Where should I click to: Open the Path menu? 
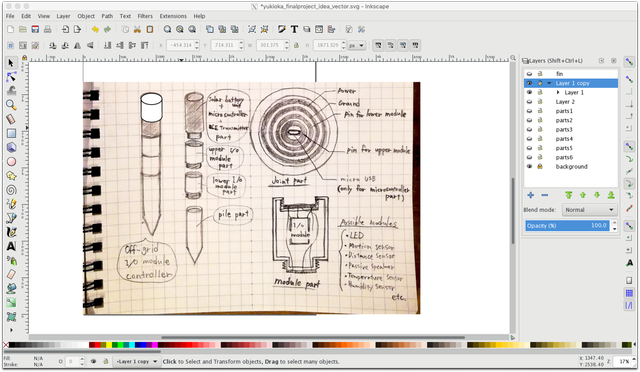pos(107,16)
